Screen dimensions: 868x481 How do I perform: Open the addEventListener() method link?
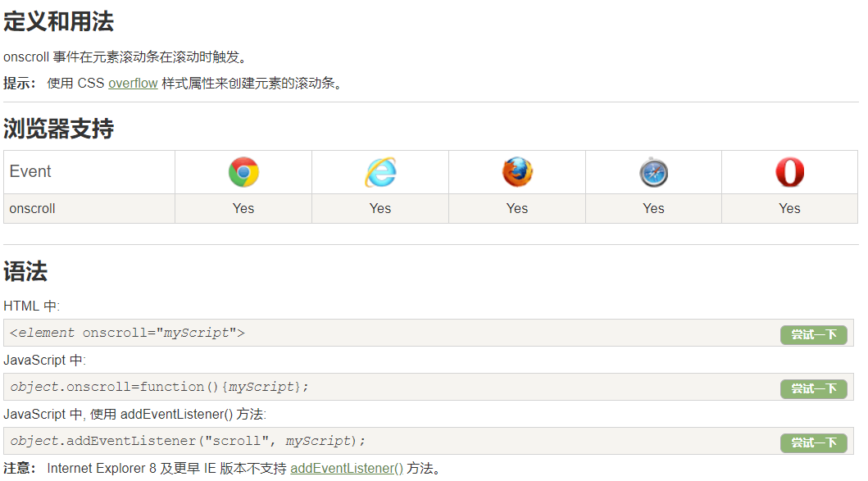[347, 468]
